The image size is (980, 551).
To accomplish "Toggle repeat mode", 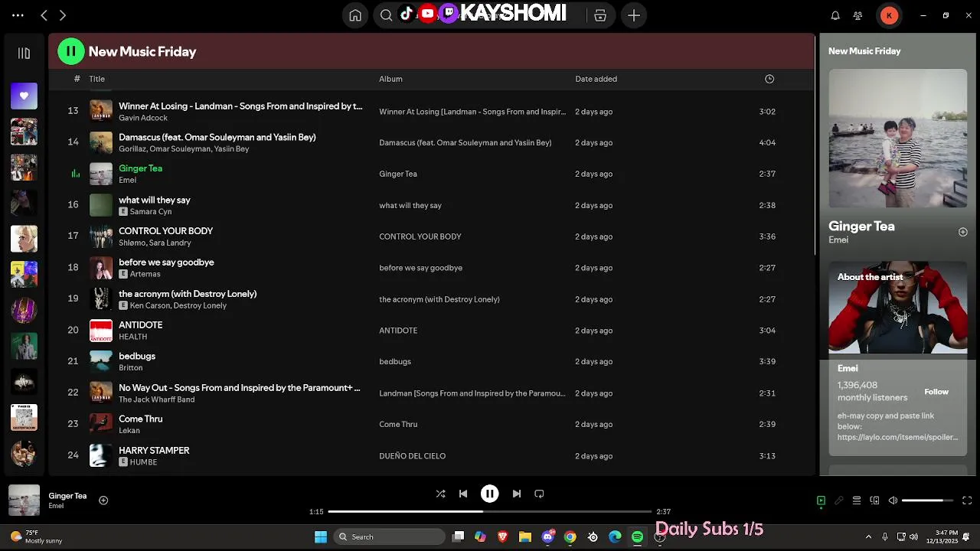I will coord(539,494).
